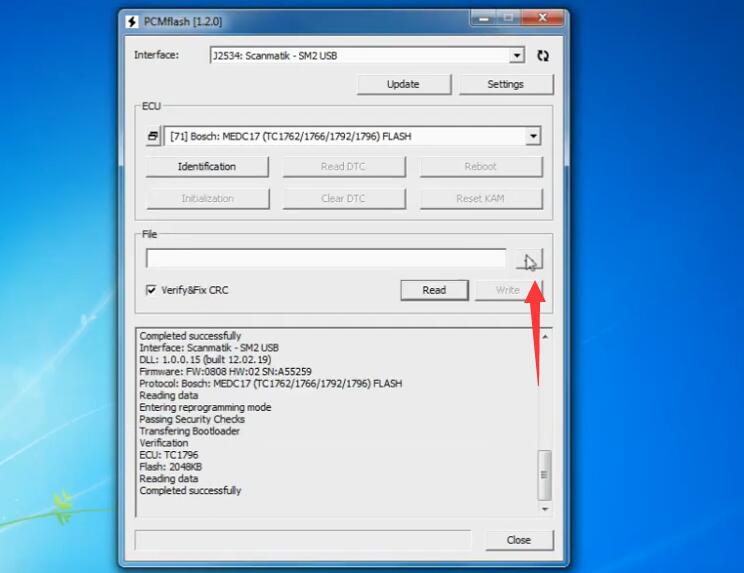Viewport: 744px width, 573px height.
Task: Click log line 'Interface: Scanmatik - SM2 USB'
Action: pos(209,348)
